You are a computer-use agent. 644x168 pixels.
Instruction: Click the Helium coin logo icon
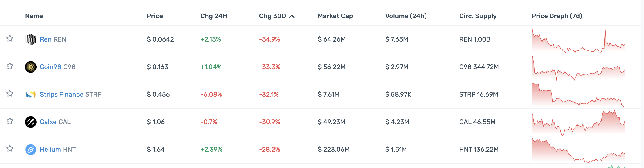point(30,150)
